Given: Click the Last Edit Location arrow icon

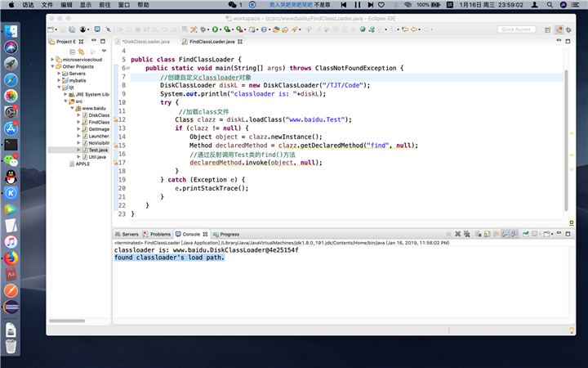Looking at the screenshot, I should click(405, 29).
